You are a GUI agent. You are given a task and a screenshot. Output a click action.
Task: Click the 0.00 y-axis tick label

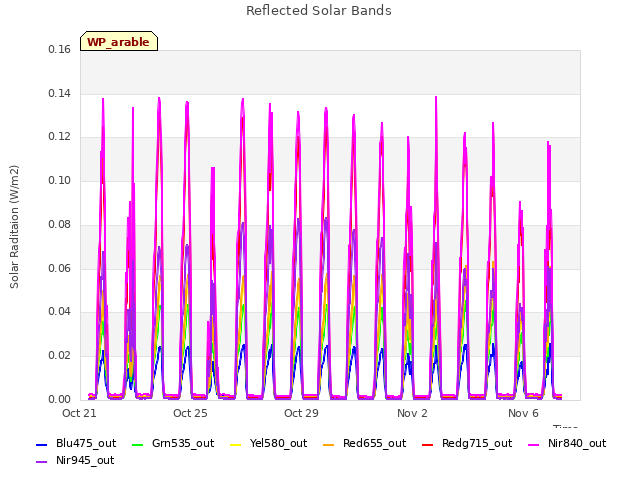pyautogui.click(x=60, y=399)
